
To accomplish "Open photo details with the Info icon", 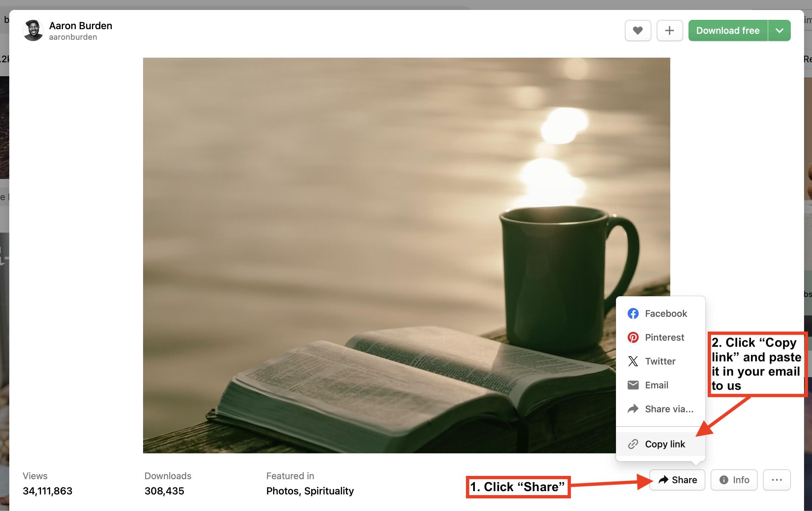I will click(x=734, y=480).
